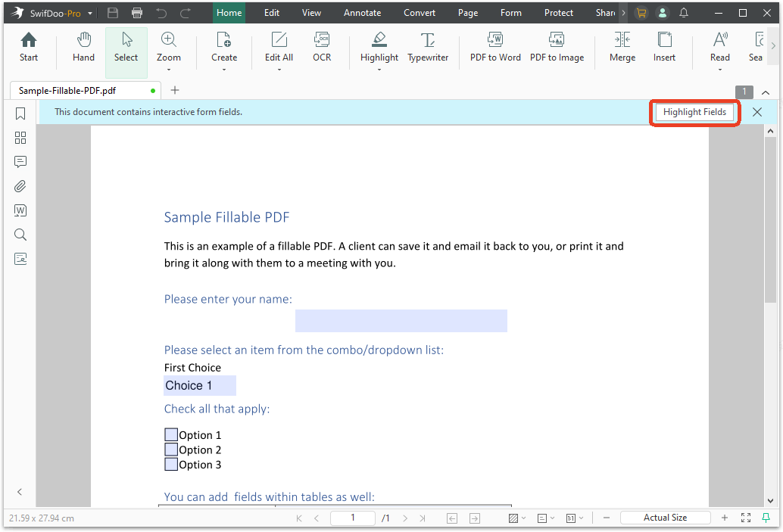The width and height of the screenshot is (783, 532).
Task: Expand the Zoom dropdown arrow
Action: pos(168,70)
